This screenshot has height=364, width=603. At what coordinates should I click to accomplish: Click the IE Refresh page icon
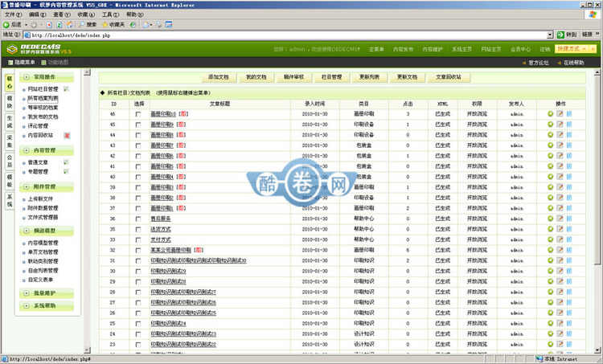tap(59, 25)
